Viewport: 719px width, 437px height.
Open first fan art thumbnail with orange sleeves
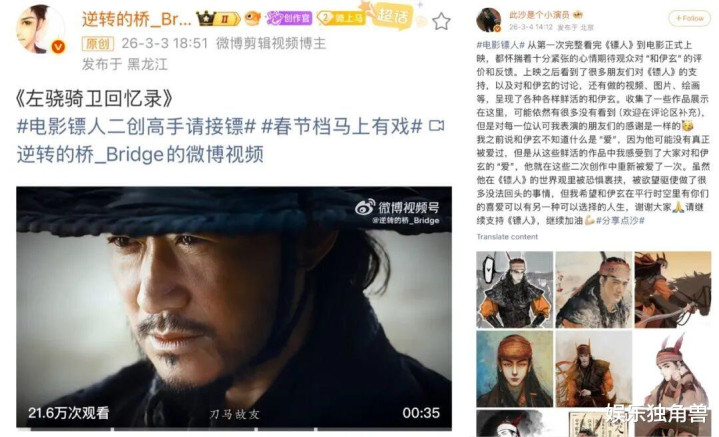514,289
